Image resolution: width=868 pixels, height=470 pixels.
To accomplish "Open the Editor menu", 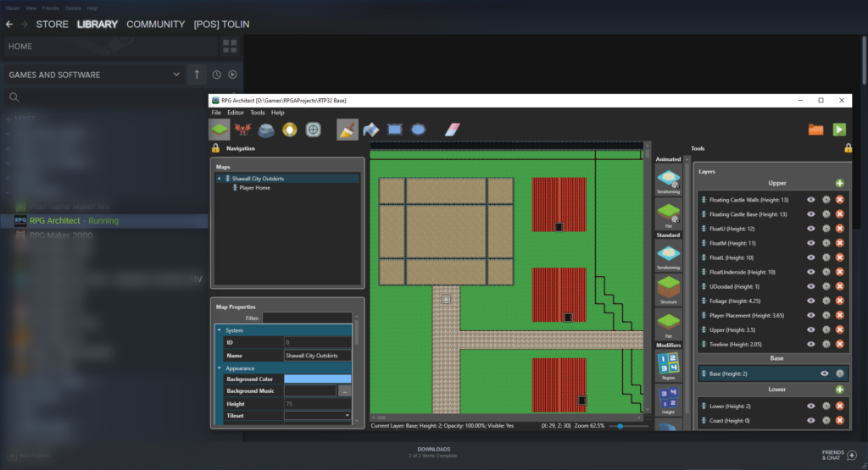I will (236, 113).
